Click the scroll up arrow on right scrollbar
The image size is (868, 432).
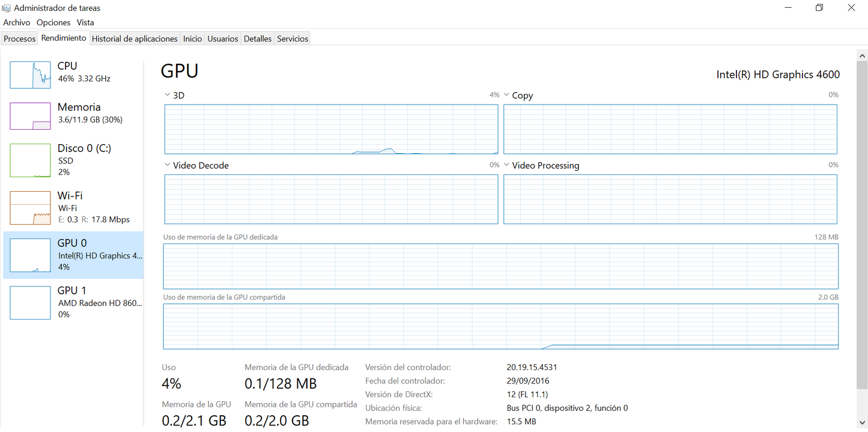(862, 56)
